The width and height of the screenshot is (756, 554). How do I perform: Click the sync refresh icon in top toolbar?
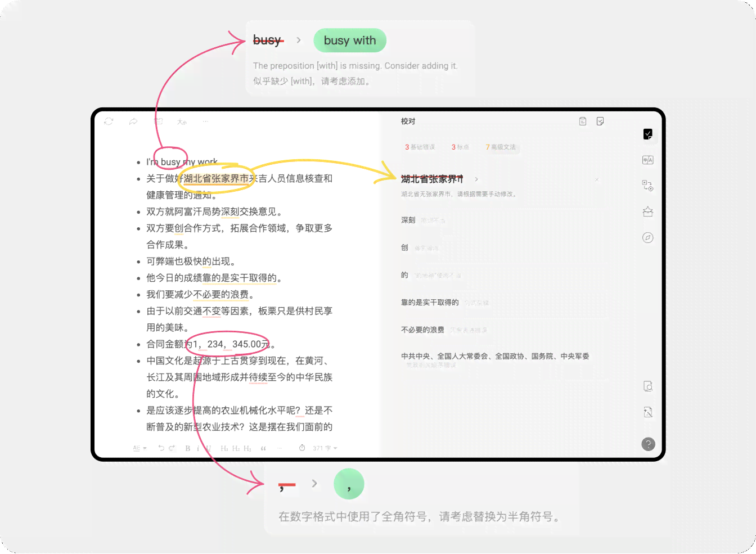click(x=109, y=121)
